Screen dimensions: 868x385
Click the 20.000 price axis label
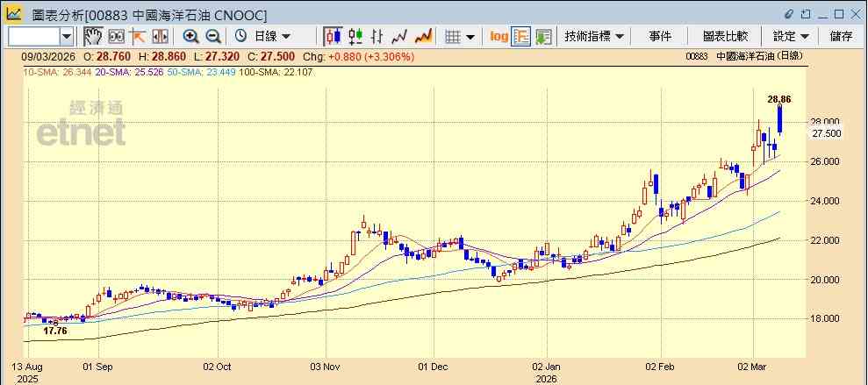pos(827,280)
